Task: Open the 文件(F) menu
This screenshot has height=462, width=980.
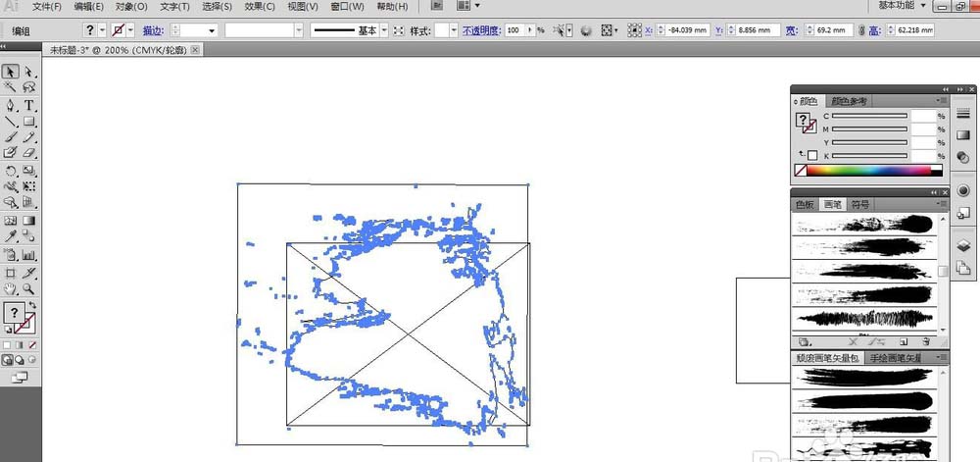Action: (47, 6)
